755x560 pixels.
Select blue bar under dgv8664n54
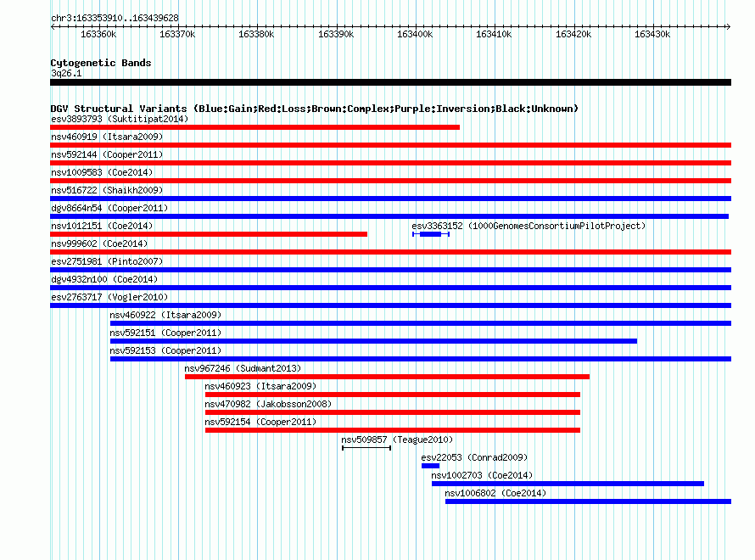coord(389,216)
